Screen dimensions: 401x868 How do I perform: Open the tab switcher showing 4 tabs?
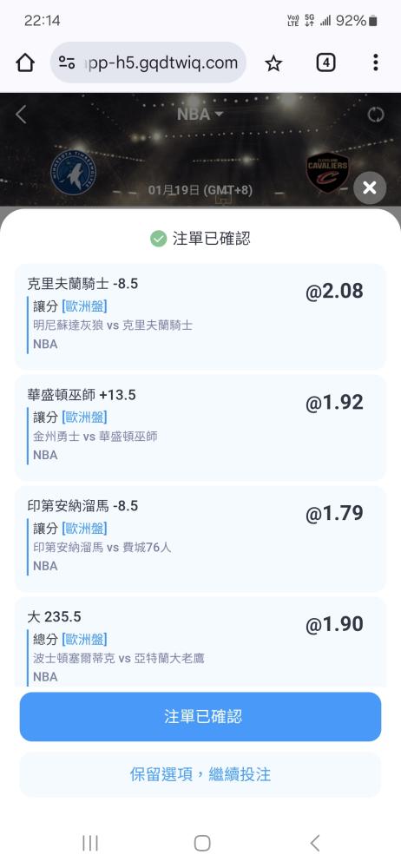(x=325, y=62)
